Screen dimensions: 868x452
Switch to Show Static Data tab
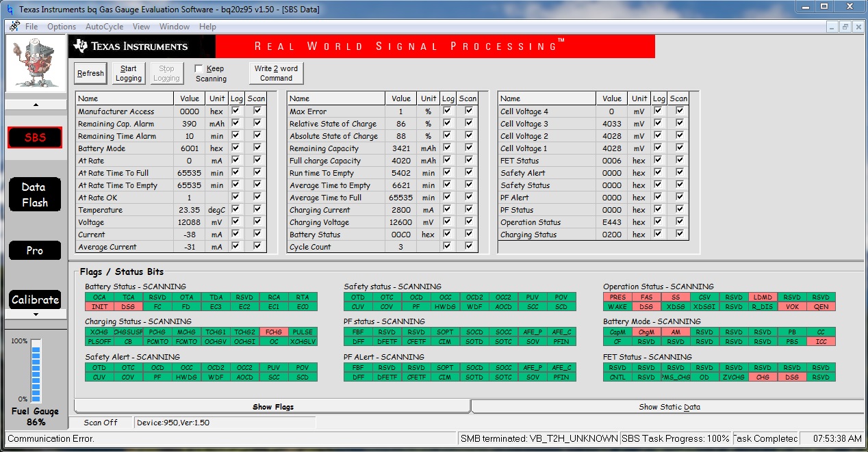coord(669,407)
